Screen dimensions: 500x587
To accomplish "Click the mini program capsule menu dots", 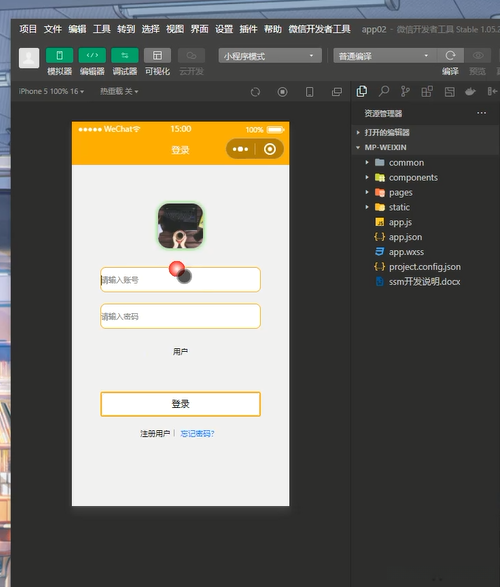I will click(x=240, y=149).
